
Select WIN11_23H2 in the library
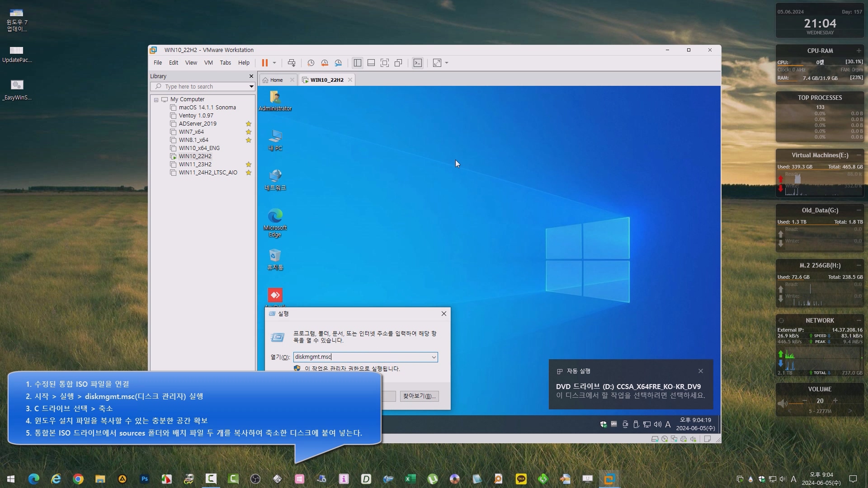(x=195, y=164)
